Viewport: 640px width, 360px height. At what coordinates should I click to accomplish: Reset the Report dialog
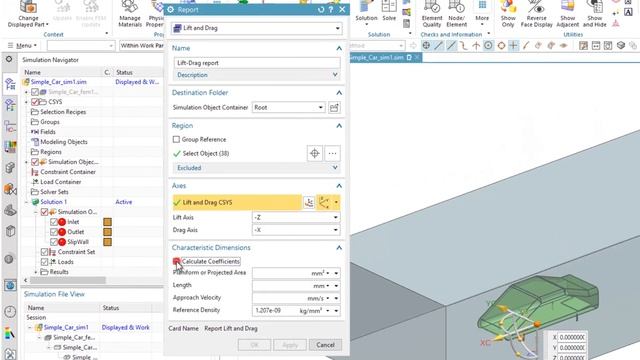[x=321, y=9]
